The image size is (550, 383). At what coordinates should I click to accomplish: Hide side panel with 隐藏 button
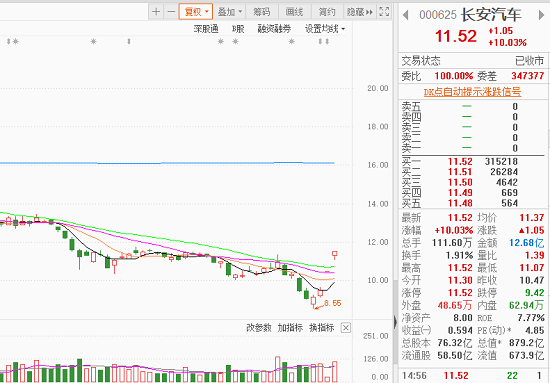[x=360, y=12]
